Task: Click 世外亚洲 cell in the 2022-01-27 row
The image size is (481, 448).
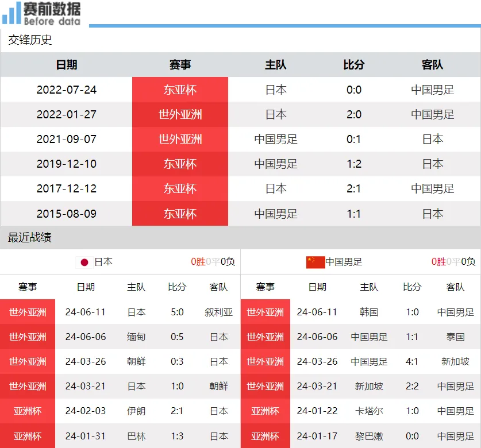Action: point(180,114)
